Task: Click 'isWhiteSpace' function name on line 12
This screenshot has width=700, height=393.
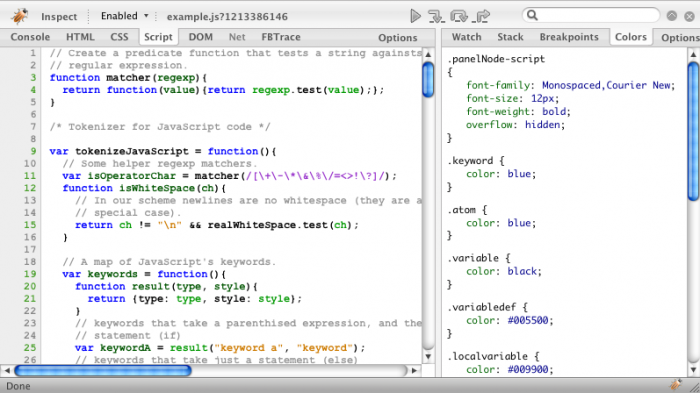Action: pos(157,188)
